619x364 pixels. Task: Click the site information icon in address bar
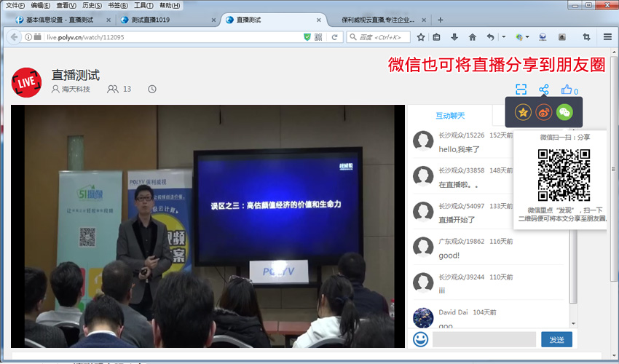click(28, 37)
